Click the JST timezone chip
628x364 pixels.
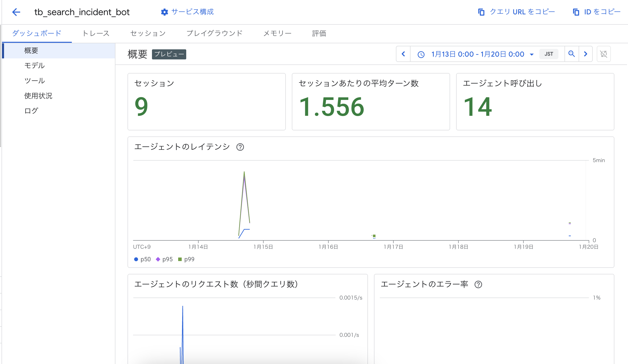click(549, 54)
